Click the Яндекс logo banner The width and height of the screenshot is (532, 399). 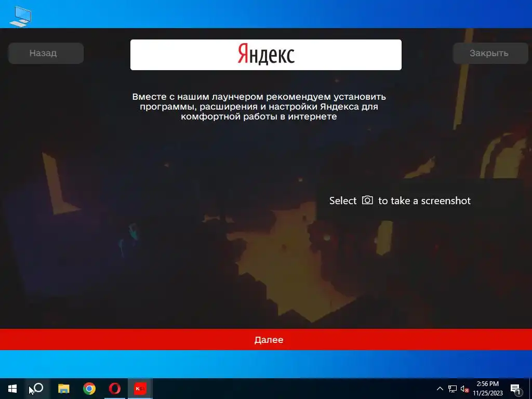pyautogui.click(x=265, y=55)
